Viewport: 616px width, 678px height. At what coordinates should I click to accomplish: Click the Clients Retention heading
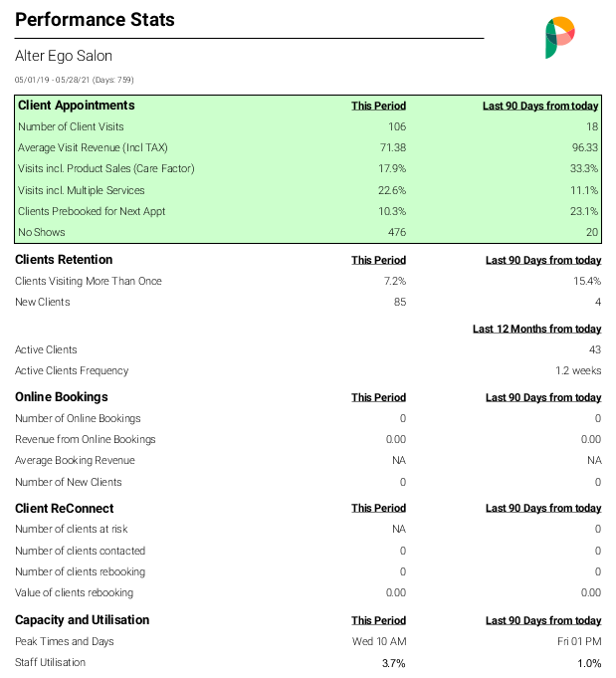[64, 260]
